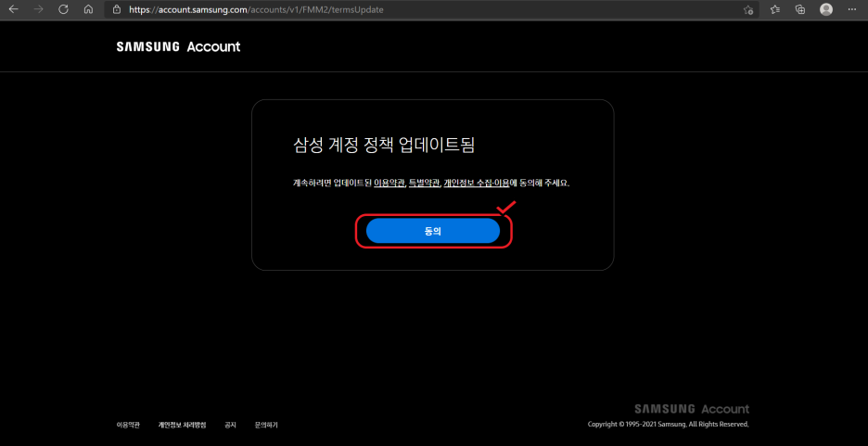Add page to favorites star icon
868x446 pixels.
pos(747,9)
